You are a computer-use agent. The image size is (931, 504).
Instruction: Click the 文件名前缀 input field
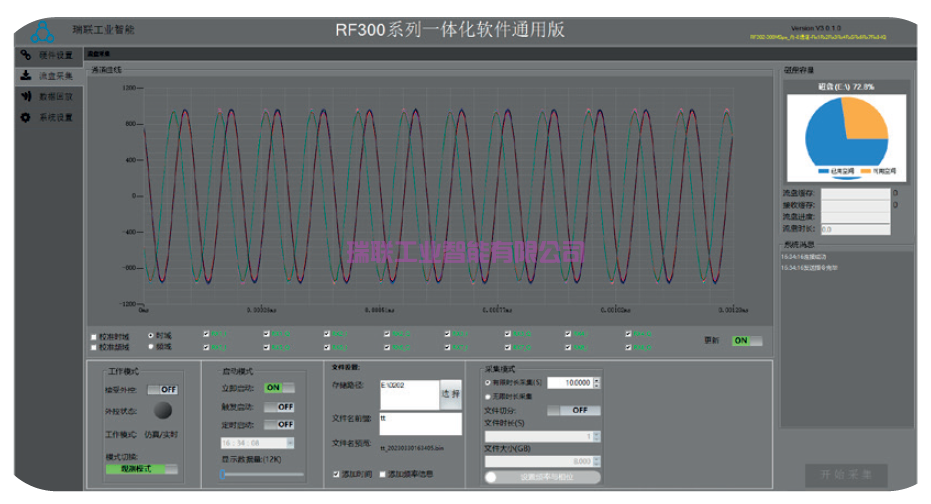[x=420, y=423]
